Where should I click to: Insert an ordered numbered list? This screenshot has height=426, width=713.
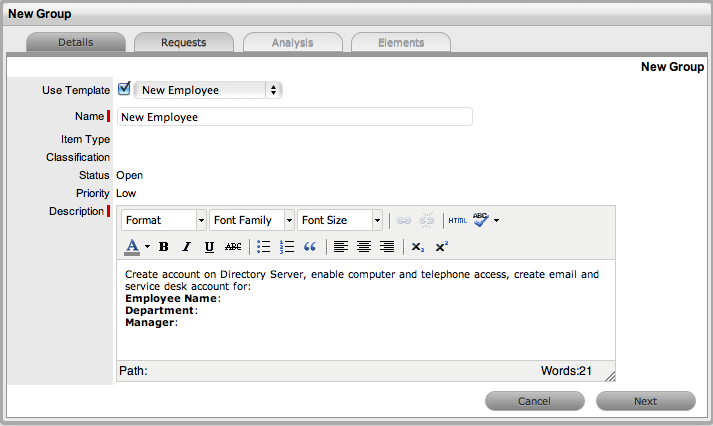click(287, 247)
